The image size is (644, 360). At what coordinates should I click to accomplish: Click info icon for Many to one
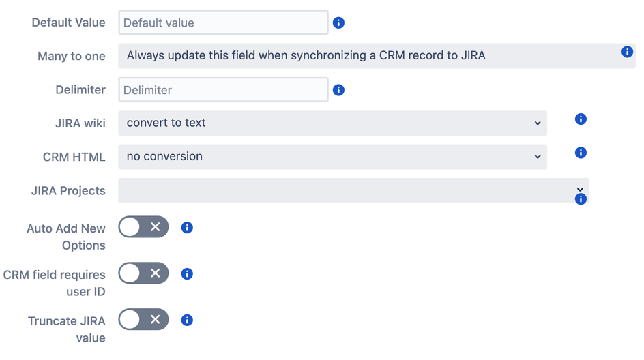627,52
